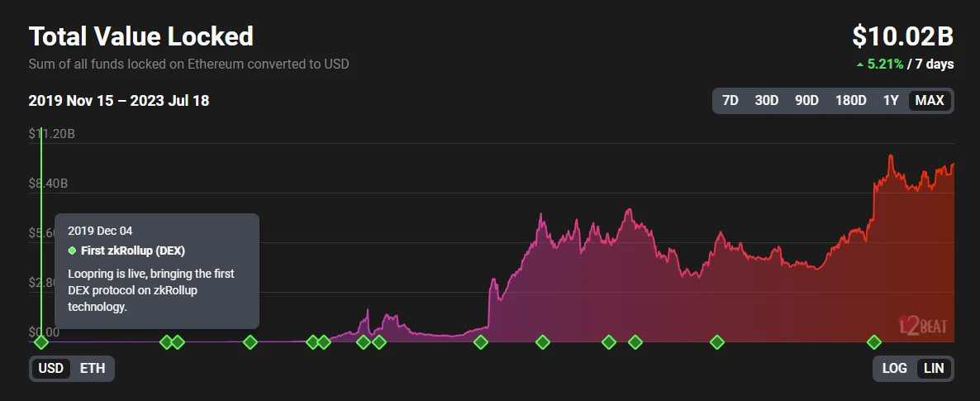Click the second-to-last milestone diamond on the timeline
Screen dimensions: 980x401
click(717, 341)
